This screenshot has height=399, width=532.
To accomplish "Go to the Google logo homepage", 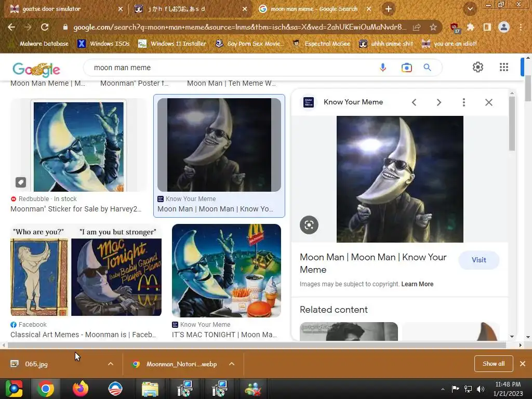I will click(36, 70).
